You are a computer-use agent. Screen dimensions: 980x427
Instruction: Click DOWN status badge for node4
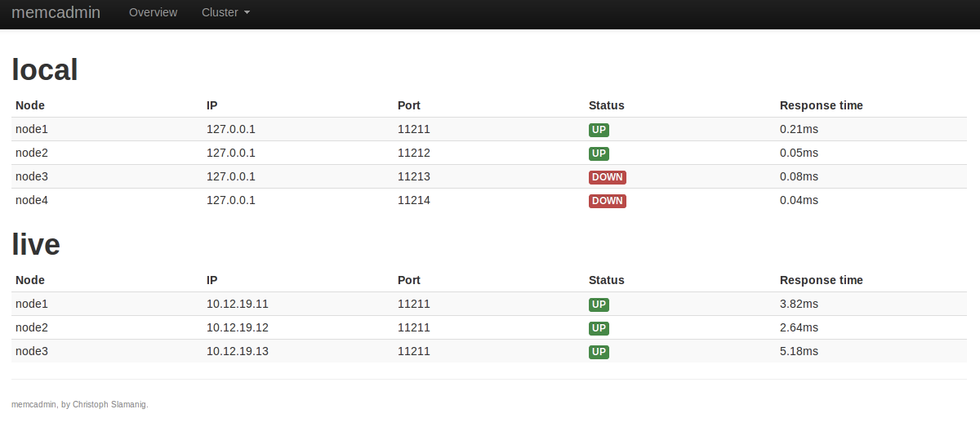[607, 201]
